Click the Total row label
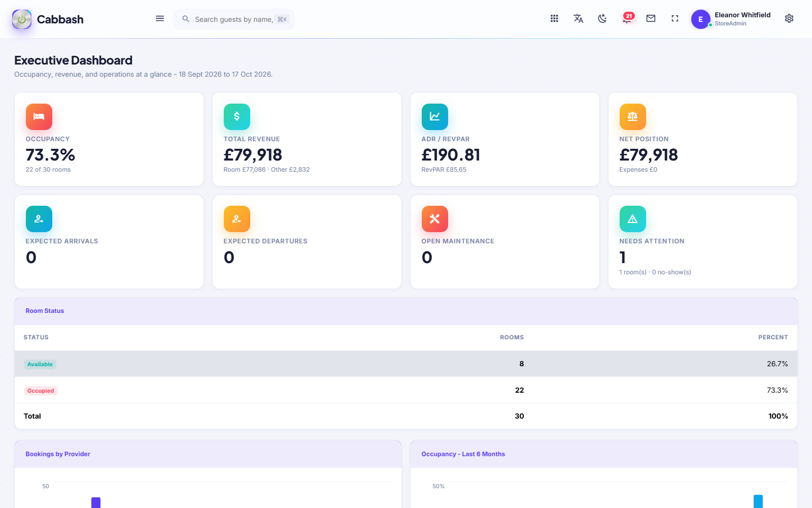Image resolution: width=812 pixels, height=508 pixels. coord(32,416)
